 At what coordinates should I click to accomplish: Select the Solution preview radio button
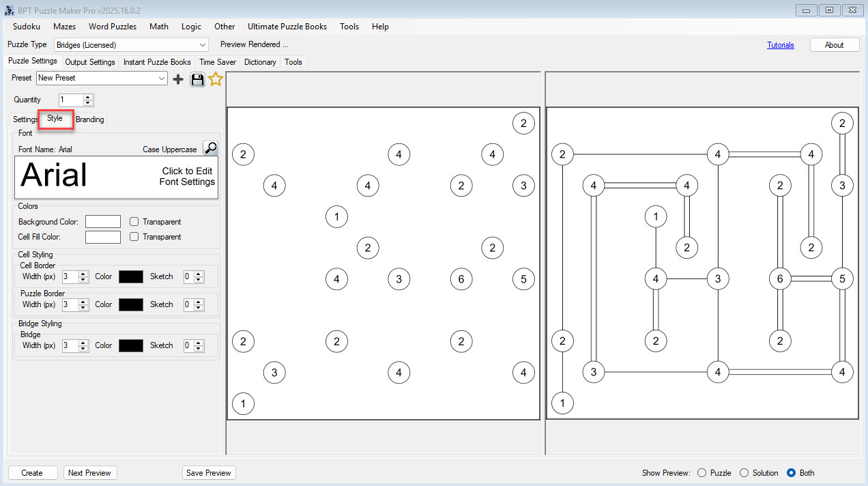[x=743, y=472]
